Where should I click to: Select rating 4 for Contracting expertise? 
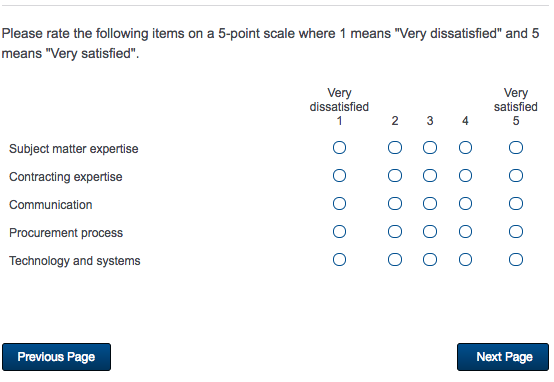tap(465, 176)
